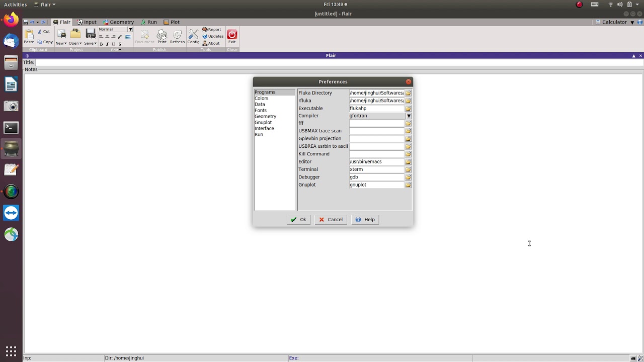Viewport: 644px width, 362px height.
Task: Toggle italic text formatting
Action: tap(107, 44)
